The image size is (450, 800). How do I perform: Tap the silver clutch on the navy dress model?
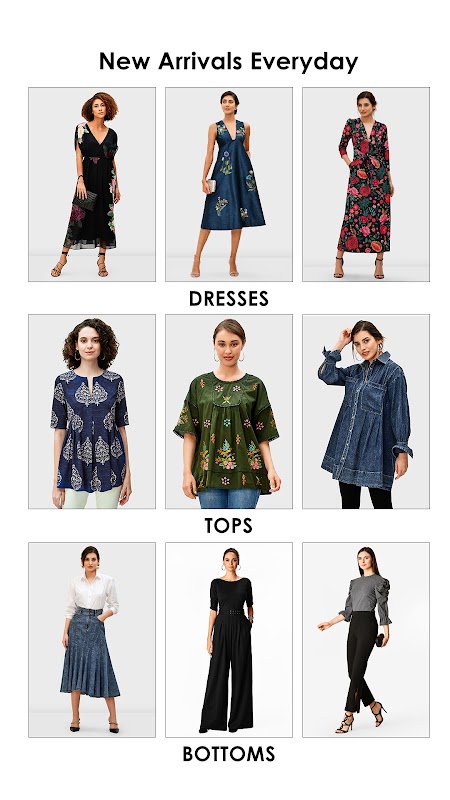(x=211, y=186)
